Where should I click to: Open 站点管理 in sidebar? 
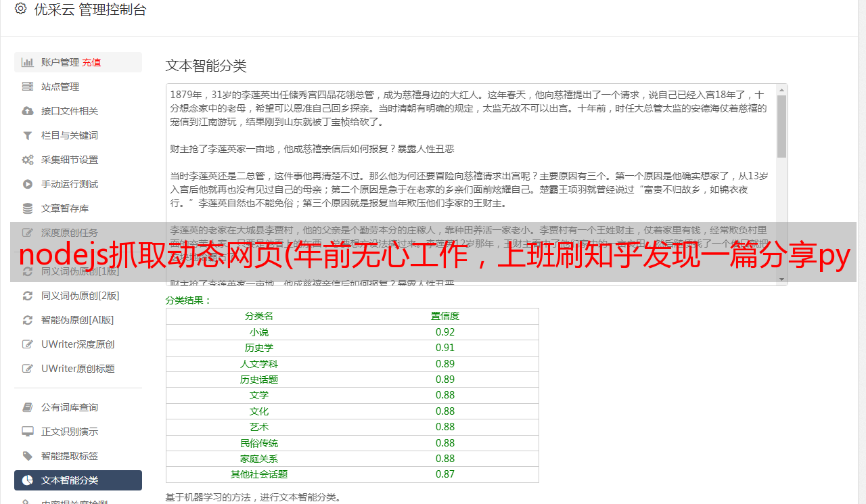click(x=78, y=87)
